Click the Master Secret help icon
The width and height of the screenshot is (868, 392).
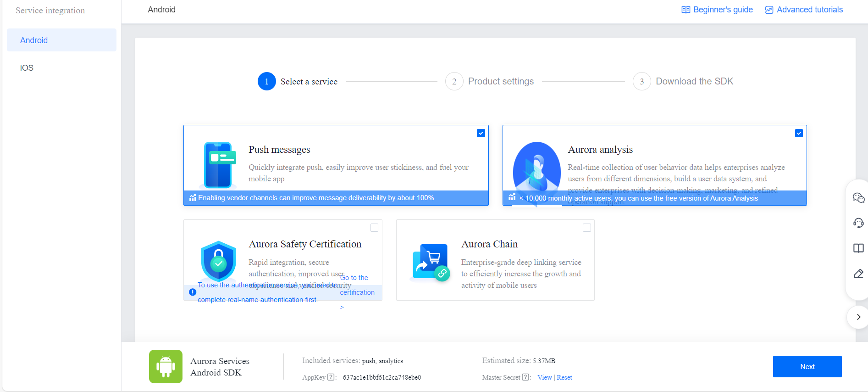(525, 377)
